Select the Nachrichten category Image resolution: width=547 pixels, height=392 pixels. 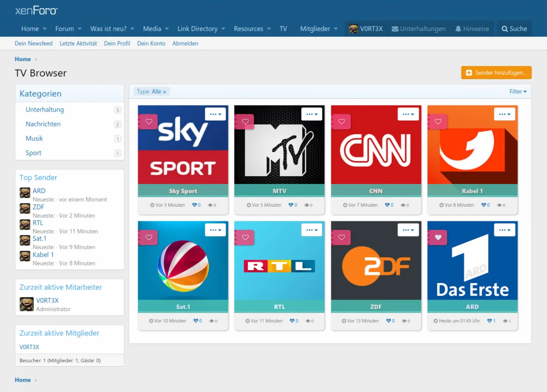[43, 124]
